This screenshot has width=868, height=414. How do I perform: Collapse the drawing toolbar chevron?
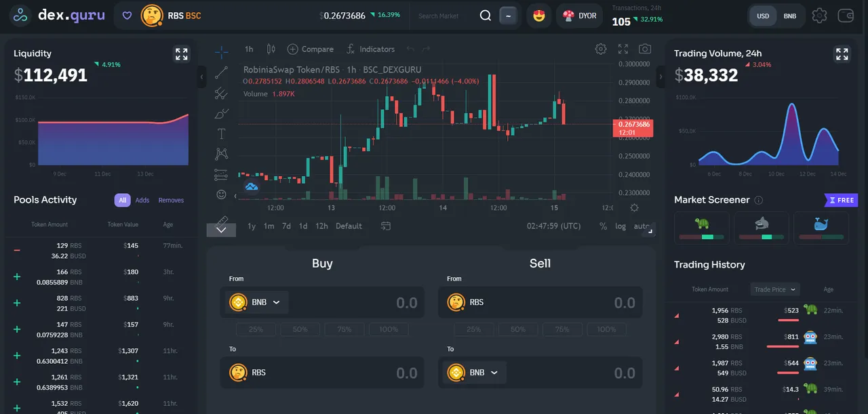coord(221,230)
